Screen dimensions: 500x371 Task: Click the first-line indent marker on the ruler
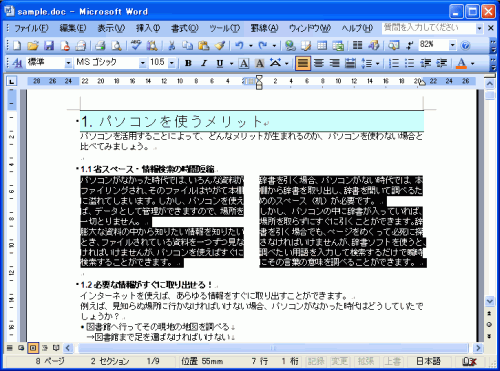[x=259, y=78]
